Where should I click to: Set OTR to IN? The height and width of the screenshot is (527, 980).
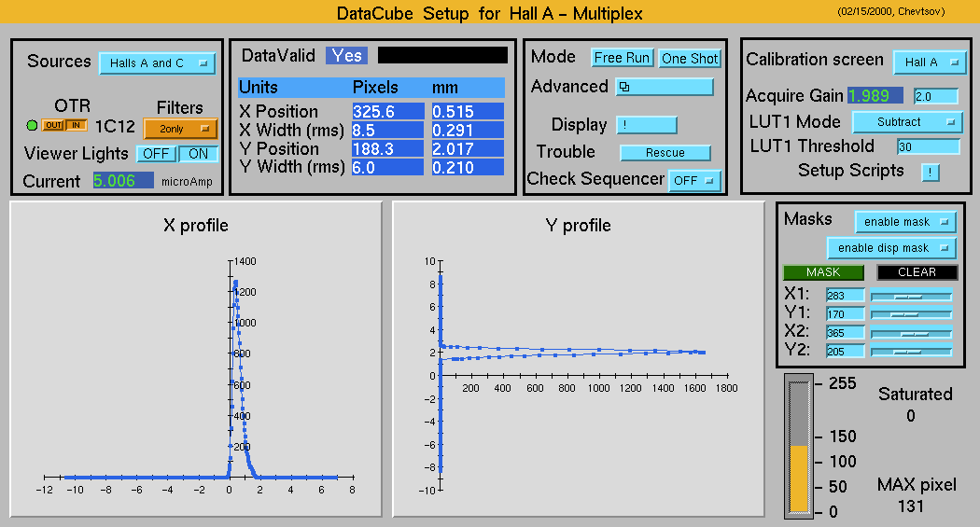coord(75,126)
